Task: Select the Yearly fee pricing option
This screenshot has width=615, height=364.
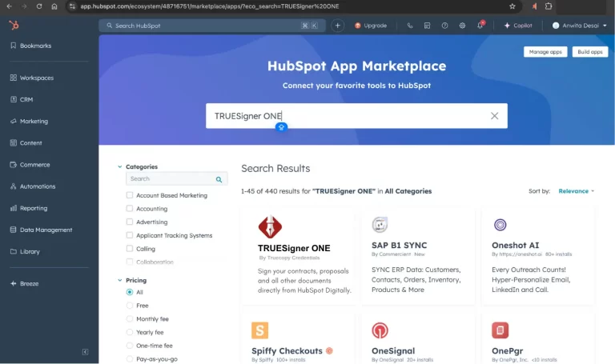Action: pyautogui.click(x=130, y=332)
